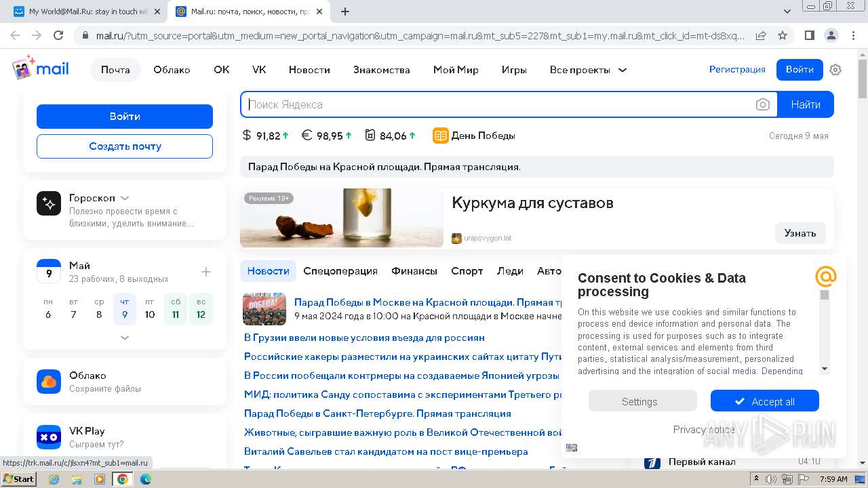The width and height of the screenshot is (868, 488).
Task: Accept all cookies
Action: [x=765, y=401]
